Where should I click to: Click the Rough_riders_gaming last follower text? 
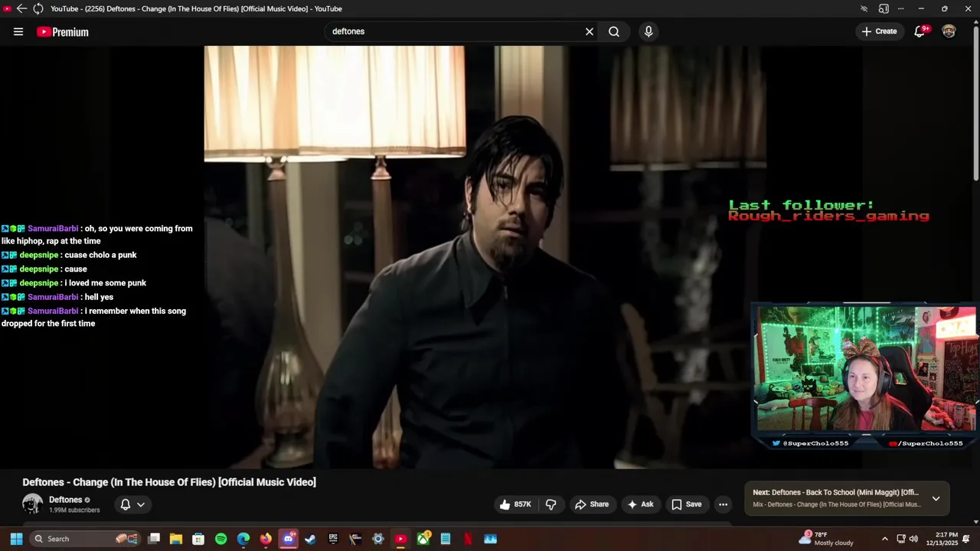[828, 217]
